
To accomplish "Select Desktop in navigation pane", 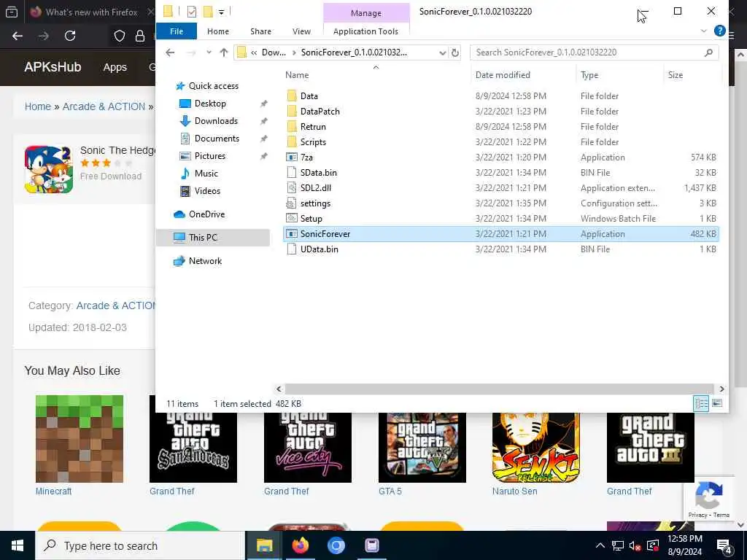I will [x=210, y=104].
